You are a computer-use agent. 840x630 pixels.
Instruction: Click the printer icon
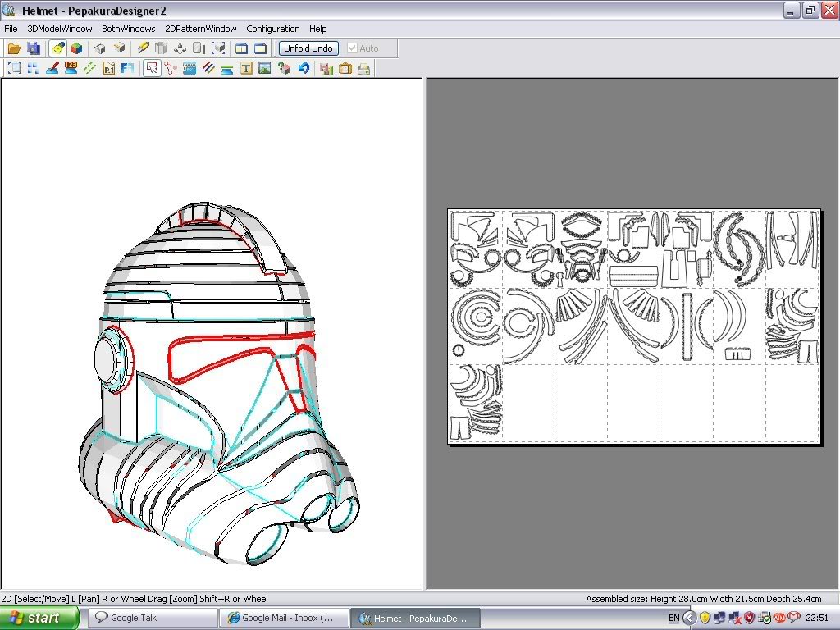pyautogui.click(x=363, y=69)
